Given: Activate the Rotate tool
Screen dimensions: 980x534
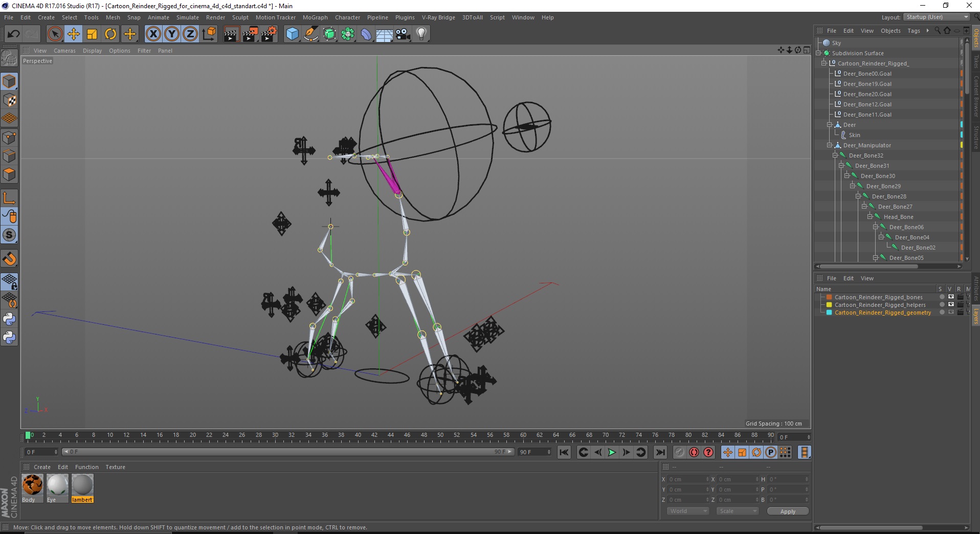Looking at the screenshot, I should [110, 34].
